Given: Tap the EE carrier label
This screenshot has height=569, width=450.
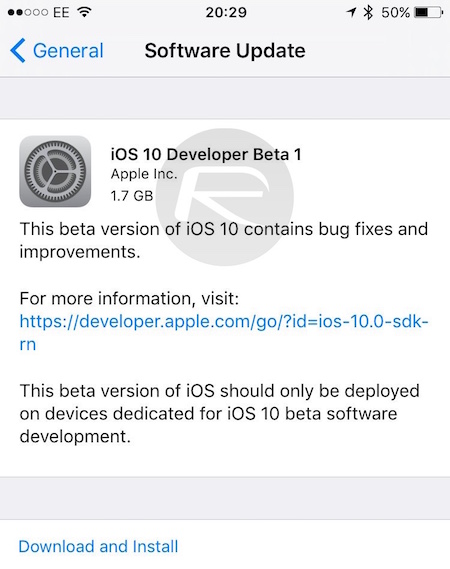Looking at the screenshot, I should coord(61,12).
